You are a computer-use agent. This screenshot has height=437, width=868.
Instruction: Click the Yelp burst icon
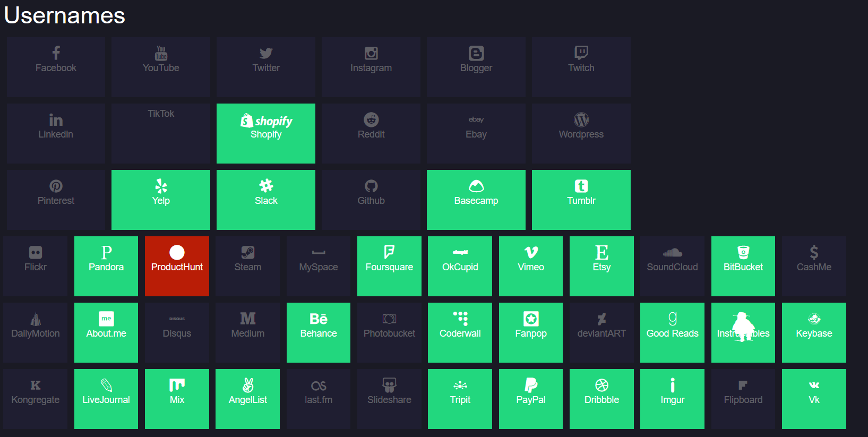[x=161, y=186]
